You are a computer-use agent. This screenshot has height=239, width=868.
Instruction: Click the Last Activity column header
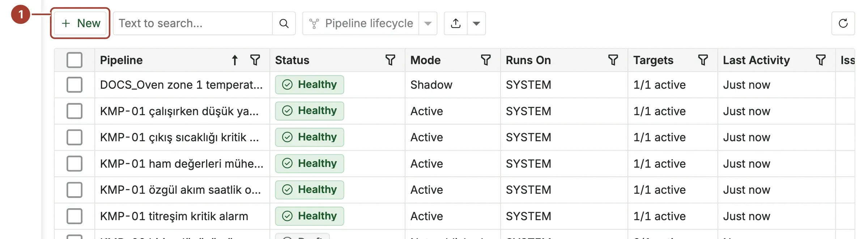coord(756,60)
